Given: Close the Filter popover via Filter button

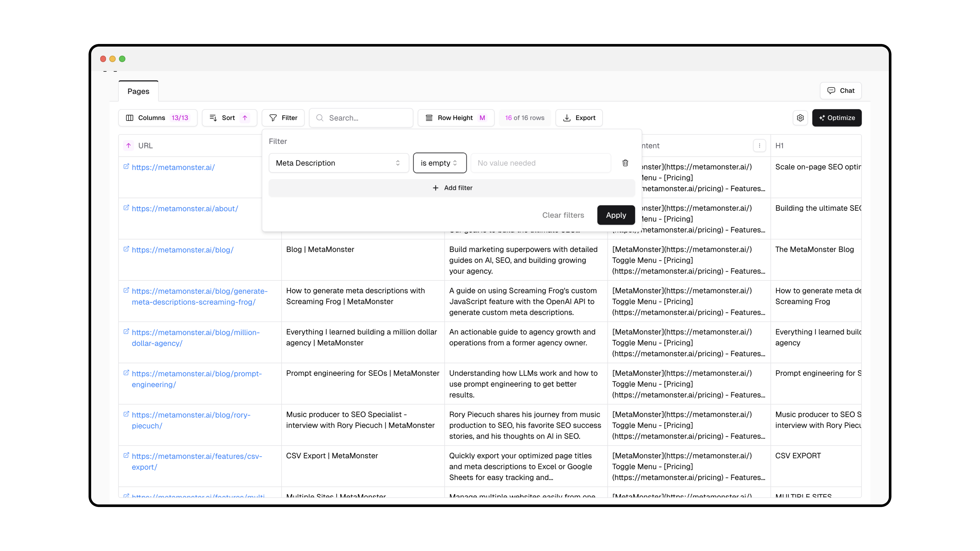Looking at the screenshot, I should coord(283,118).
